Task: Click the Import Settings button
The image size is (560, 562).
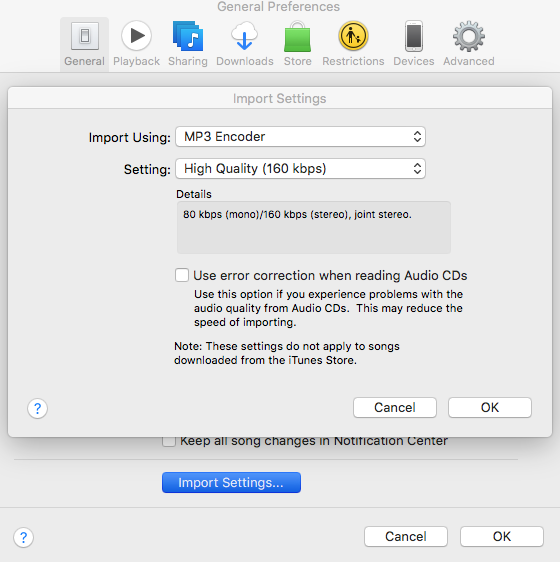Action: 231,482
